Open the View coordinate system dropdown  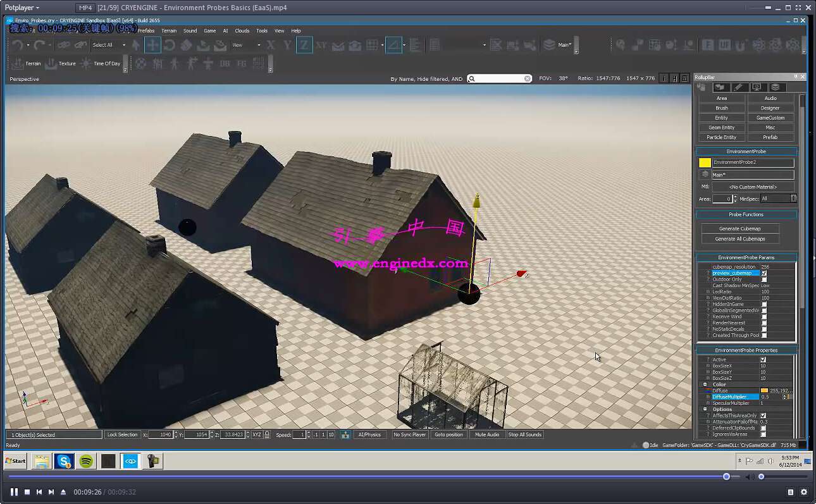click(x=246, y=45)
